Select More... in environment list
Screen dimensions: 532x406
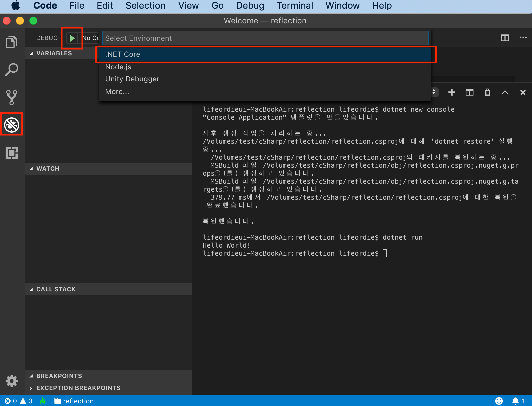[265, 92]
